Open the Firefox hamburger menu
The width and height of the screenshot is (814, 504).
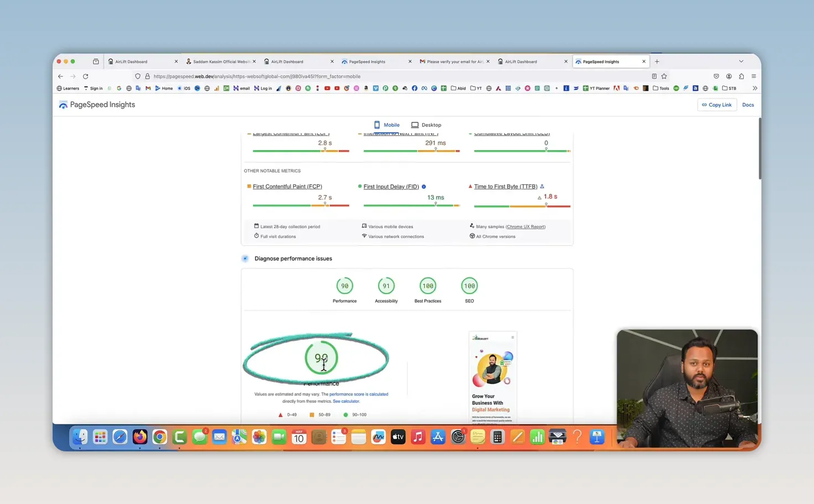[754, 76]
